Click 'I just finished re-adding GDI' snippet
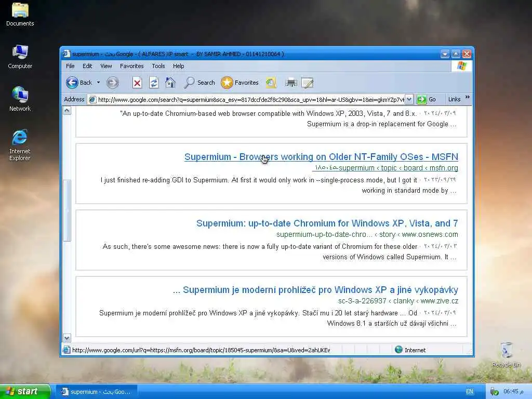The image size is (532, 399). pyautogui.click(x=259, y=180)
